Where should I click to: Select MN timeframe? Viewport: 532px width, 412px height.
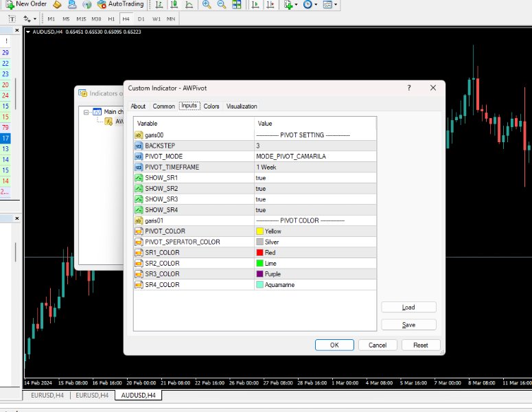(x=171, y=19)
